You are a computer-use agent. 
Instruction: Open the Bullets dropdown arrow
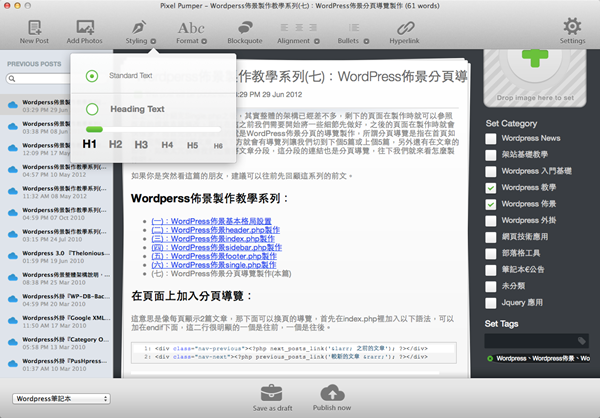(366, 41)
